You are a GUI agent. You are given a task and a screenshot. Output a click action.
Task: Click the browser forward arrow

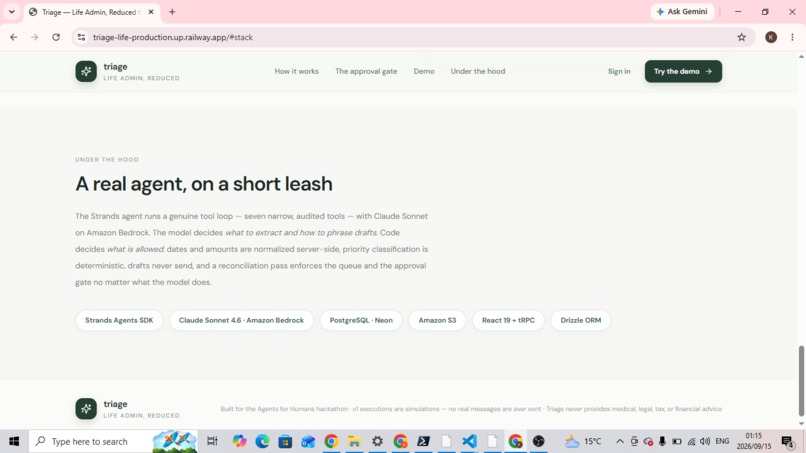[34, 37]
